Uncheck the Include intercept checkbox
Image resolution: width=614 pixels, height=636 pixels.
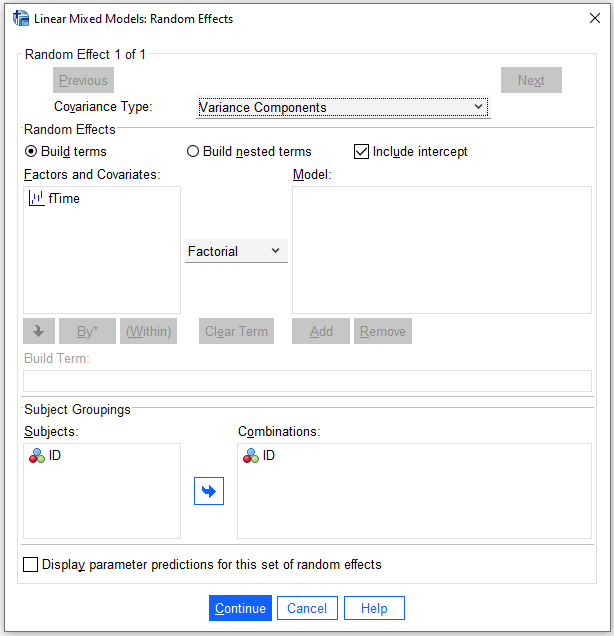coord(361,151)
